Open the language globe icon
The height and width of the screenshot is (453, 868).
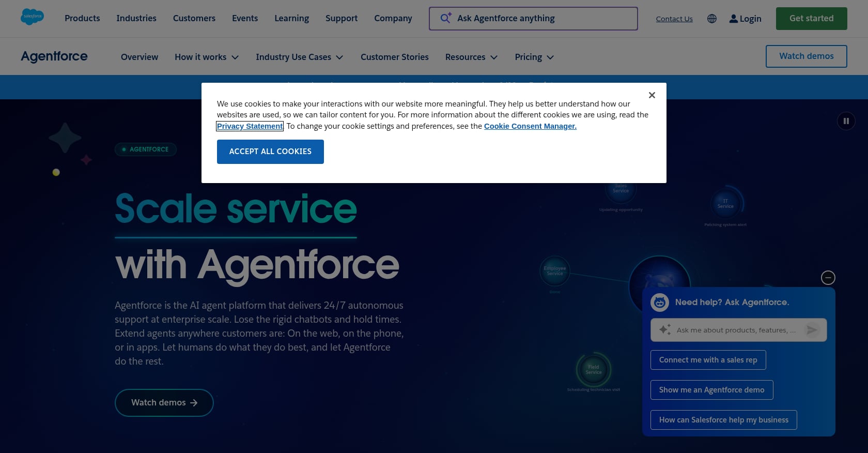[712, 19]
